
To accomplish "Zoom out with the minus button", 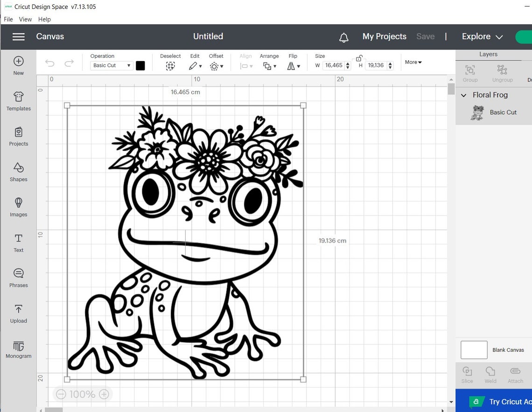I will click(61, 394).
